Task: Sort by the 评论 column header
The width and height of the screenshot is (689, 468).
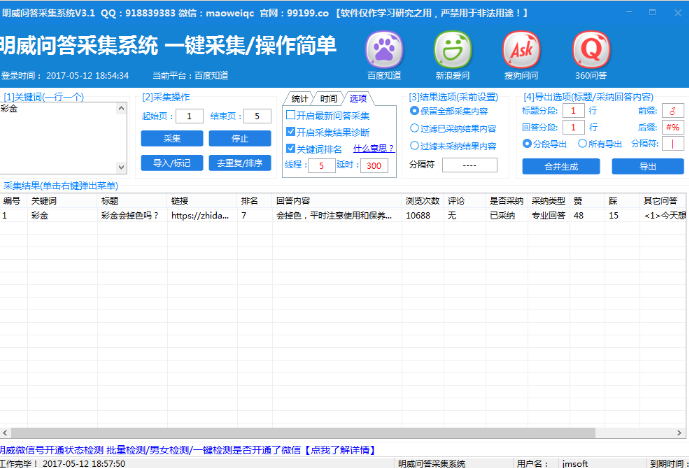Action: 464,201
